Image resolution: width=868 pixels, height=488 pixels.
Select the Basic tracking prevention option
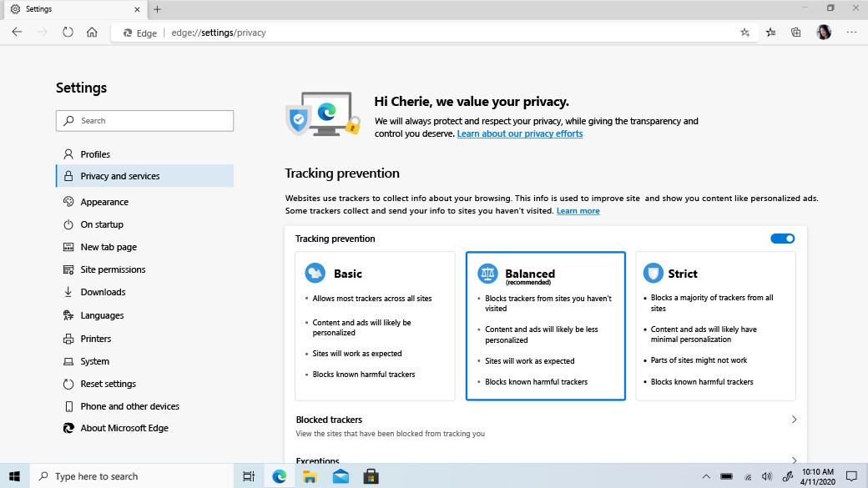375,326
